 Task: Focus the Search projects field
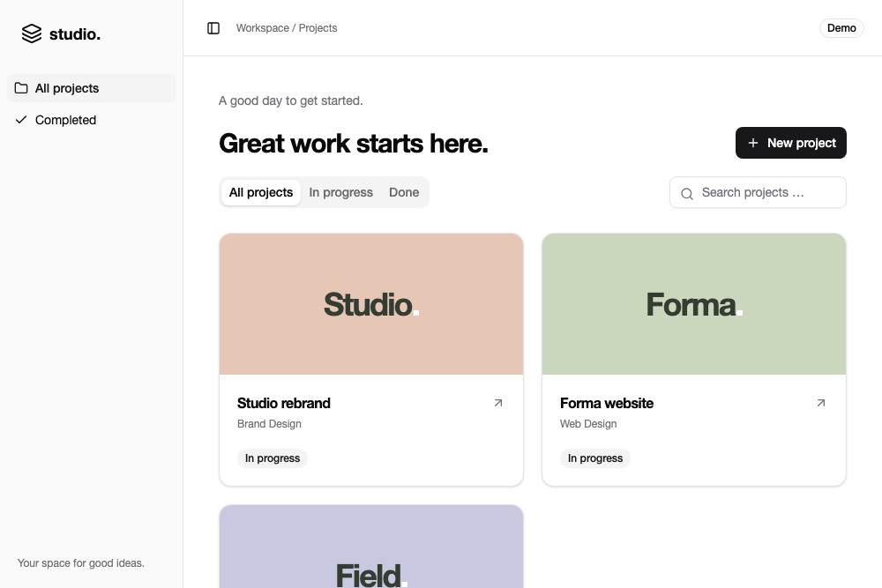click(x=758, y=192)
